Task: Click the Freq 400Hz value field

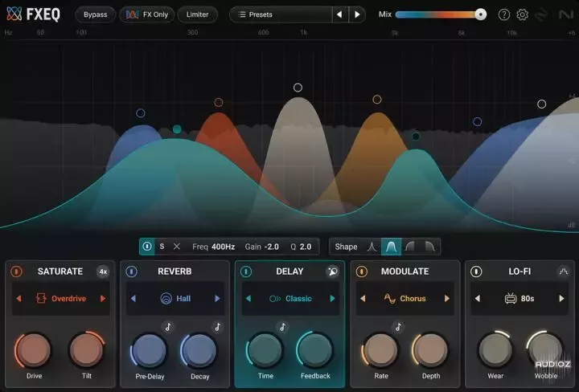Action: 213,247
